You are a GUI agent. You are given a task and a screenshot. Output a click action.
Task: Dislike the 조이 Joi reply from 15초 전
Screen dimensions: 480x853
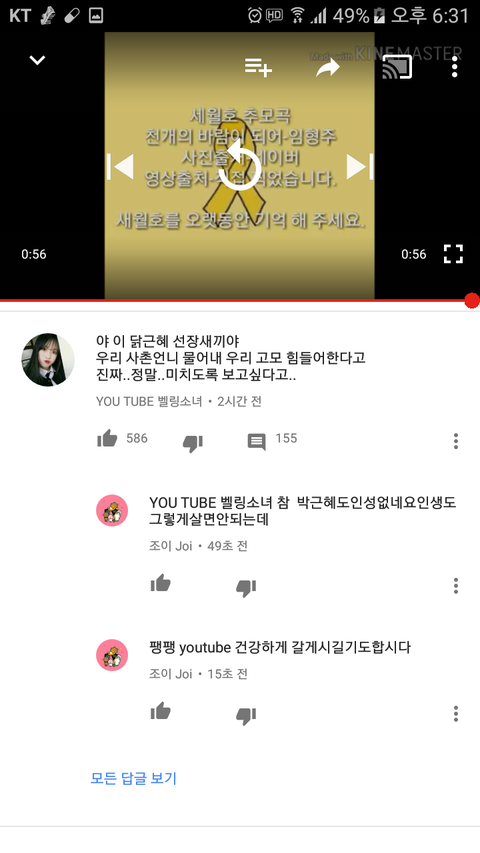246,716
